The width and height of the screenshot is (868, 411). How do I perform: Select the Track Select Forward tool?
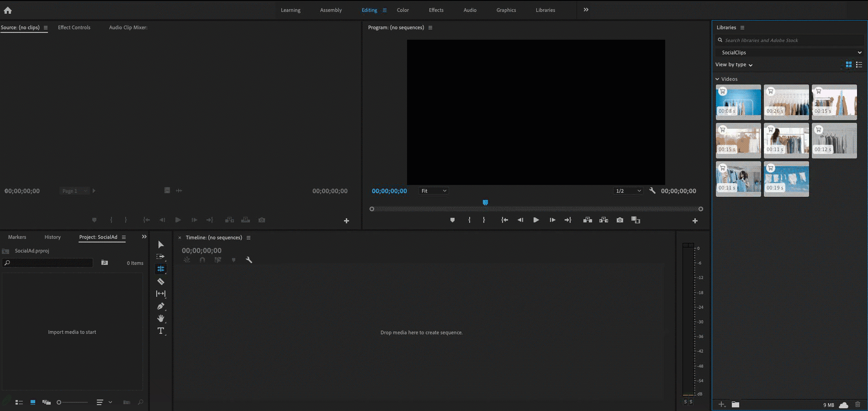[161, 257]
